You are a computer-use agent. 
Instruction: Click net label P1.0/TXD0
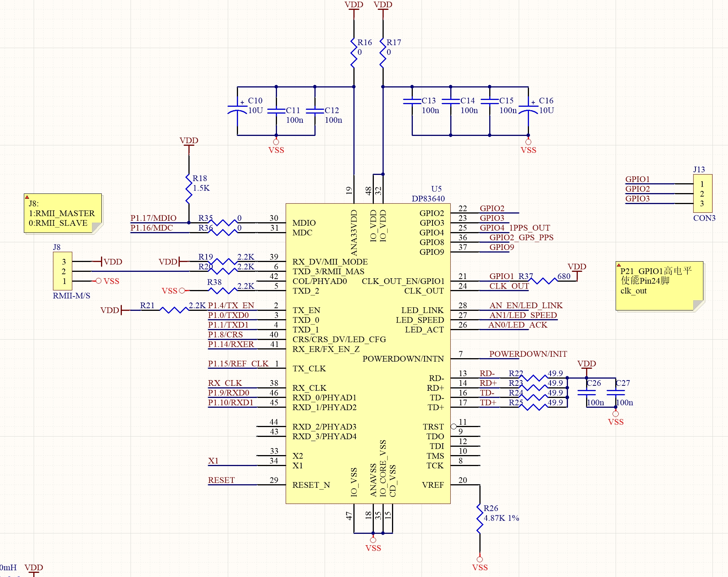(x=228, y=315)
